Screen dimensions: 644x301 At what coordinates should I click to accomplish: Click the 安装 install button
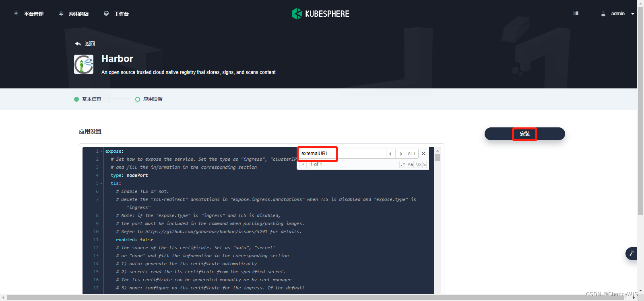[524, 134]
